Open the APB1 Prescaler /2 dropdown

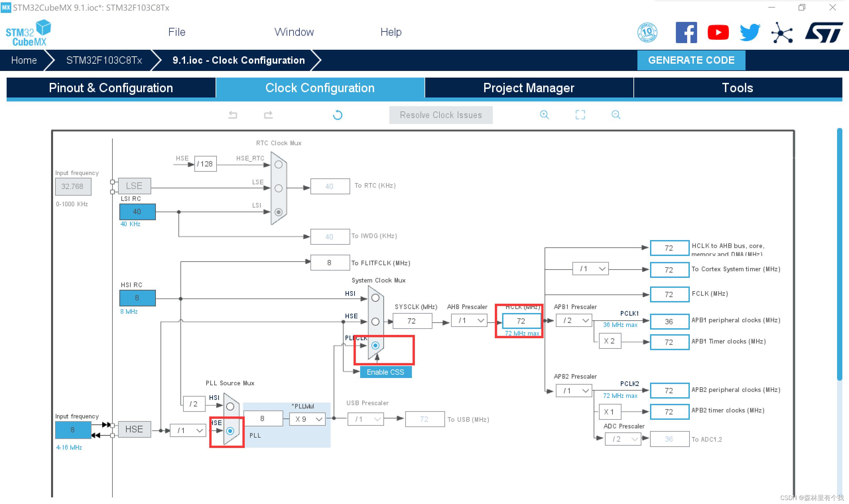574,320
